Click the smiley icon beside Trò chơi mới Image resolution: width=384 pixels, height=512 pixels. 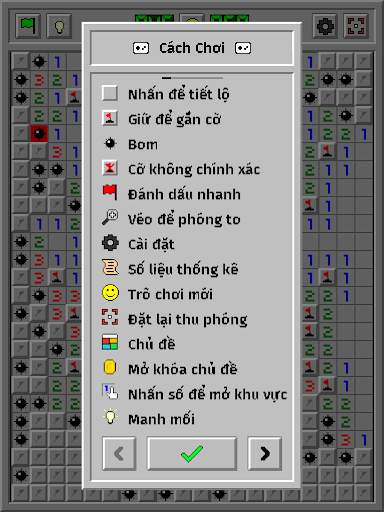pyautogui.click(x=110, y=293)
